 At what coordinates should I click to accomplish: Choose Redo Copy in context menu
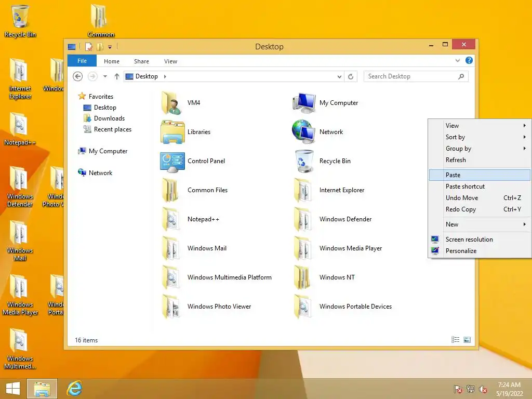[x=480, y=209]
